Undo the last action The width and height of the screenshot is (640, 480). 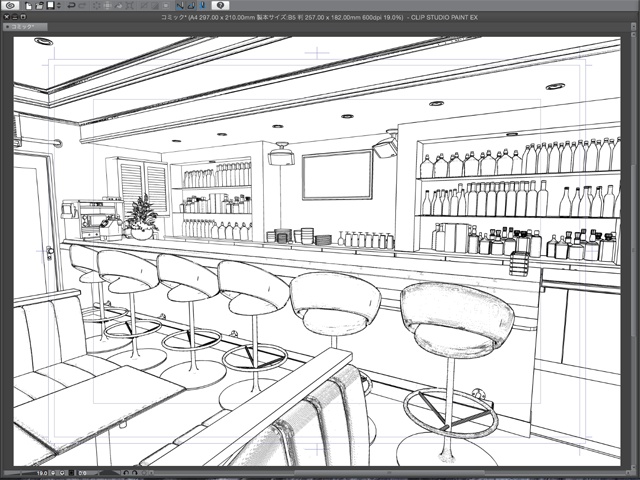[x=71, y=6]
